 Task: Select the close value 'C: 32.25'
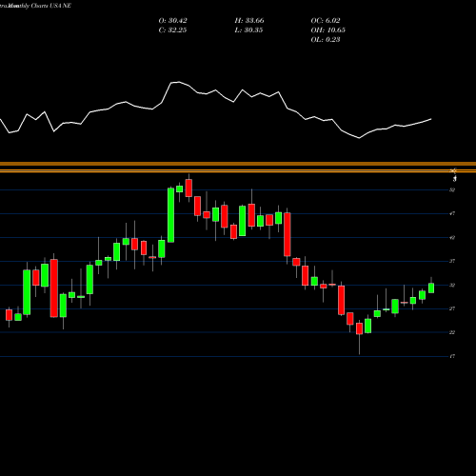point(172,30)
